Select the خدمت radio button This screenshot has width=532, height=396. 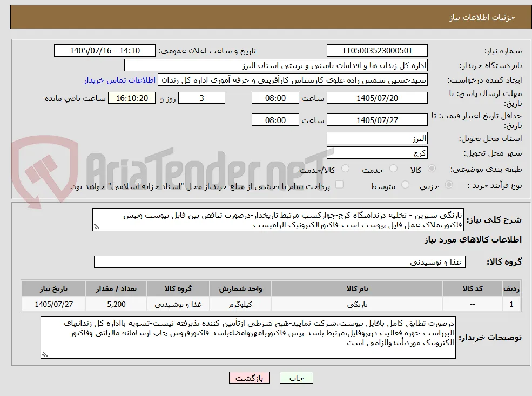pyautogui.click(x=394, y=169)
